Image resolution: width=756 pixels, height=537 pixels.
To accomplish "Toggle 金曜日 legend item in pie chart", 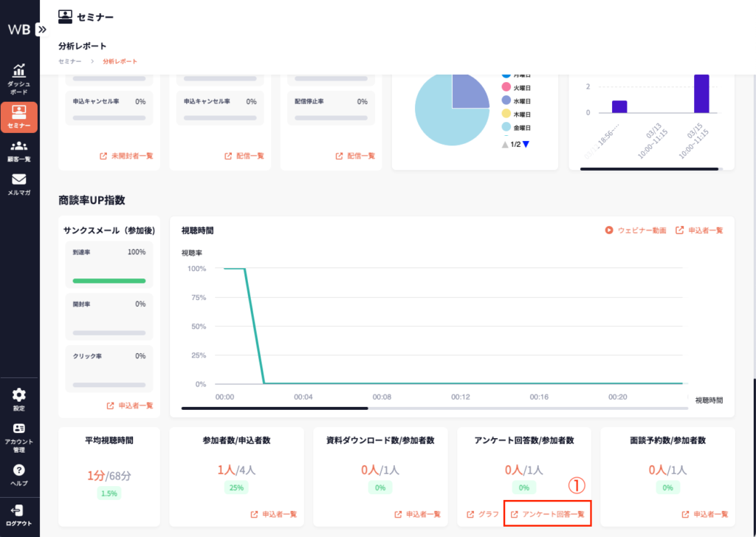I will tap(515, 126).
